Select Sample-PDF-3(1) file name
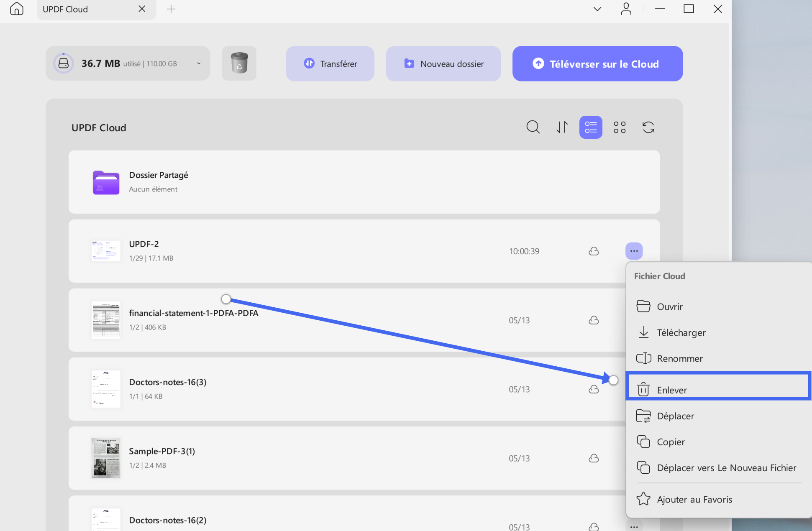The image size is (812, 531). 162,451
